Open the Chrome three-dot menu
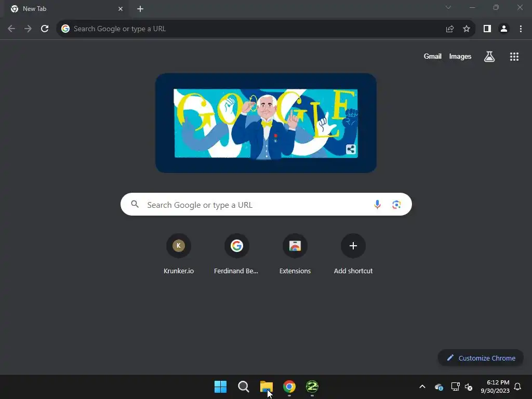This screenshot has height=399, width=532. tap(521, 29)
